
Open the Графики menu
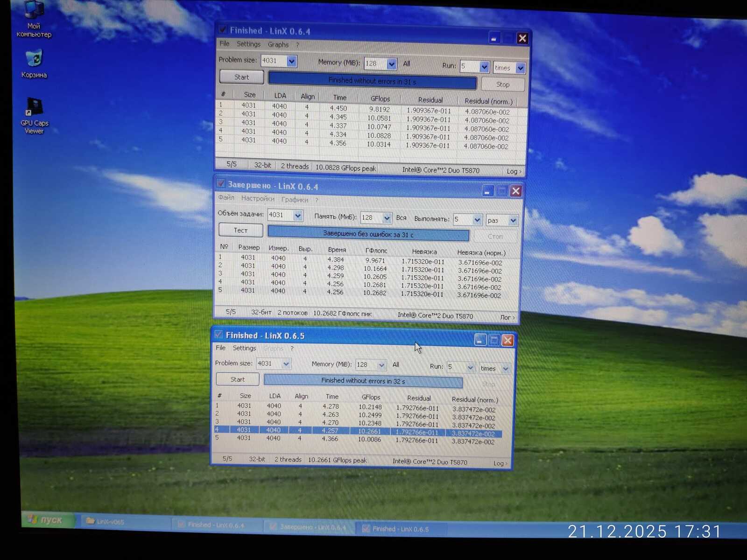[x=295, y=199]
